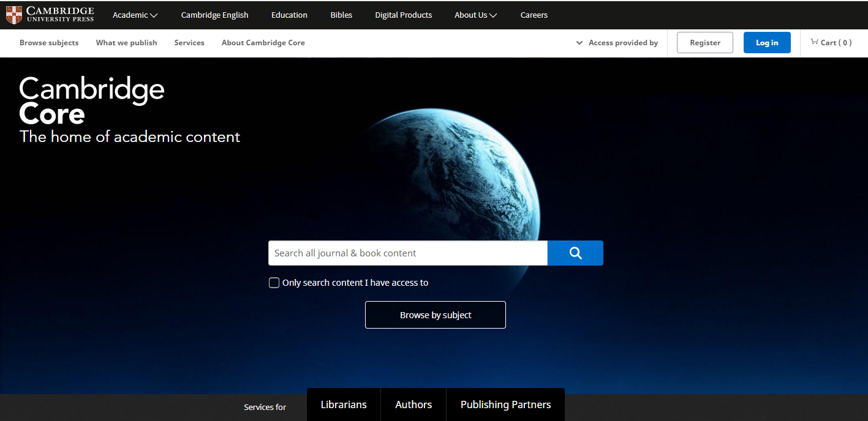Click the Cambridge Core homepage logo
This screenshot has height=421, width=868.
point(92,102)
